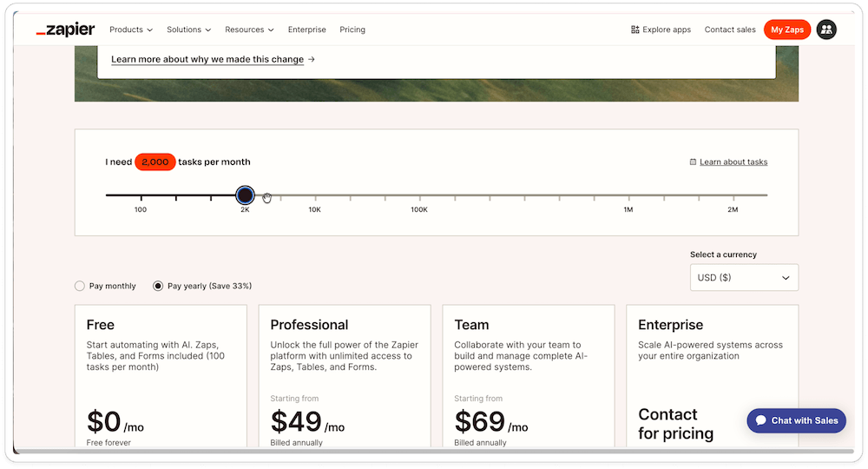The image size is (868, 469).
Task: Open the Learn about tasks link
Action: point(733,162)
